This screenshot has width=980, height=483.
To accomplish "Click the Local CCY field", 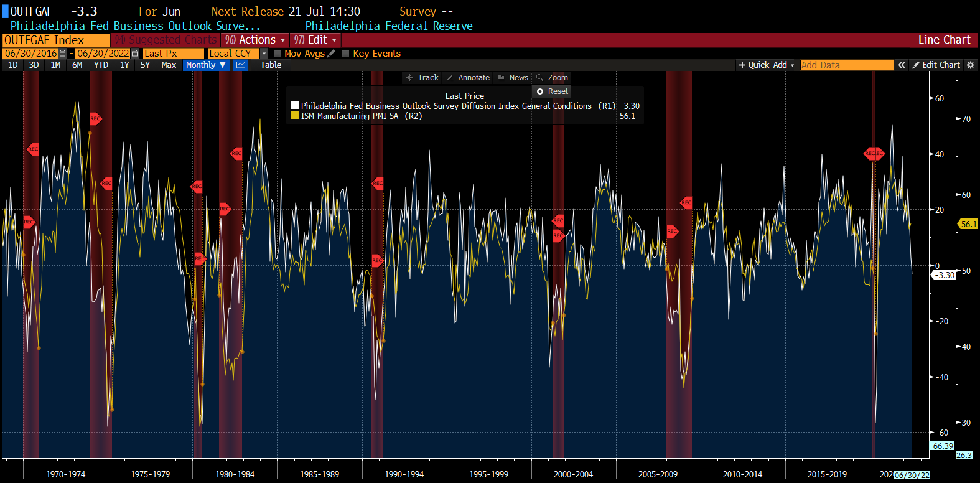I will pyautogui.click(x=233, y=54).
